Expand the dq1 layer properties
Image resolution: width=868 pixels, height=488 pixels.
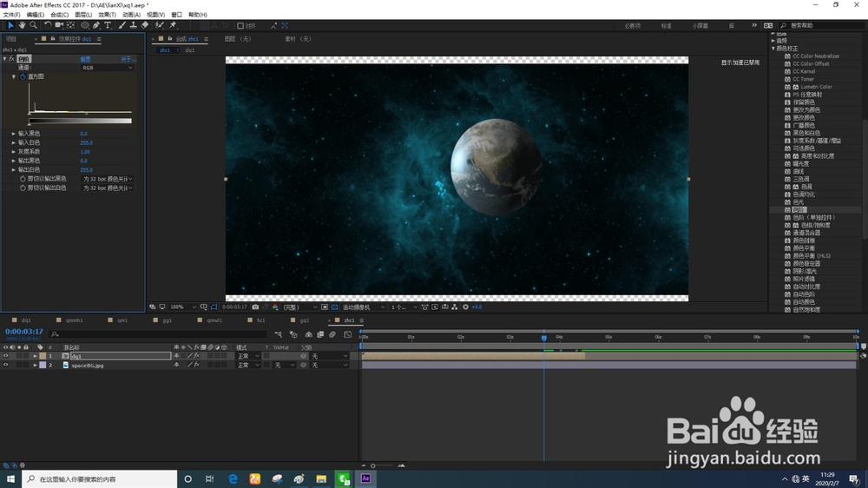click(x=35, y=356)
